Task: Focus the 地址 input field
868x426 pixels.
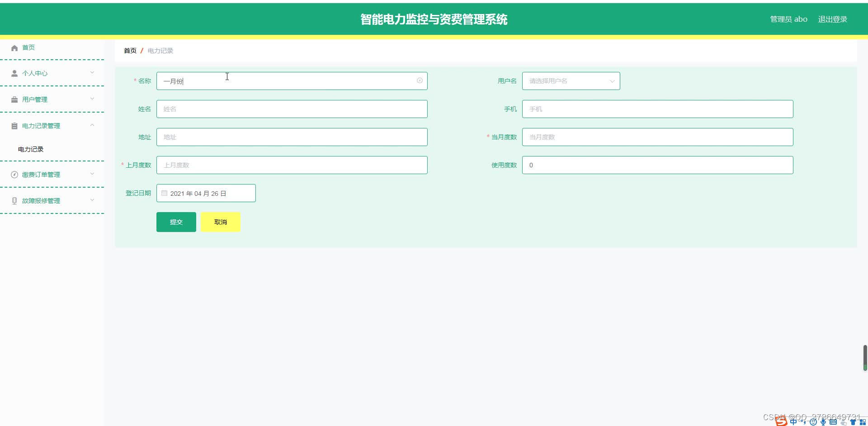Action: (292, 137)
